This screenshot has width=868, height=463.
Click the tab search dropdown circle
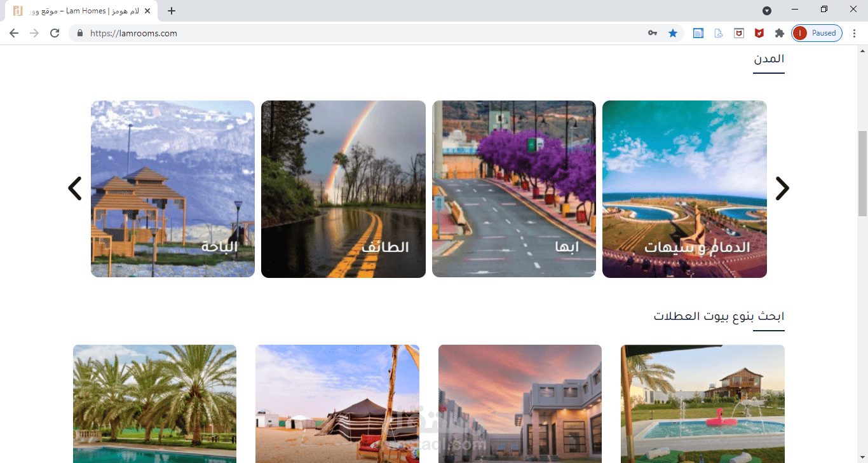(767, 11)
